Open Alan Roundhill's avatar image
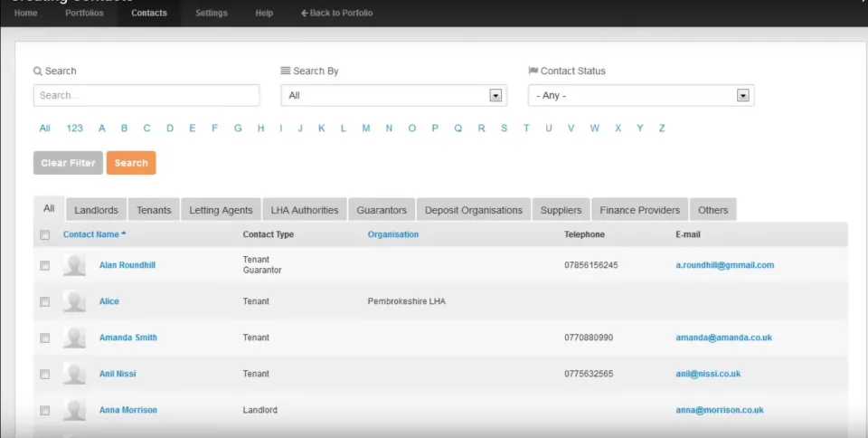 click(x=74, y=265)
